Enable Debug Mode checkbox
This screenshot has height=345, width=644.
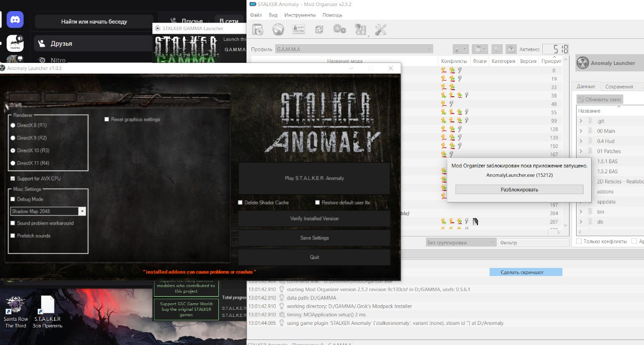[13, 199]
